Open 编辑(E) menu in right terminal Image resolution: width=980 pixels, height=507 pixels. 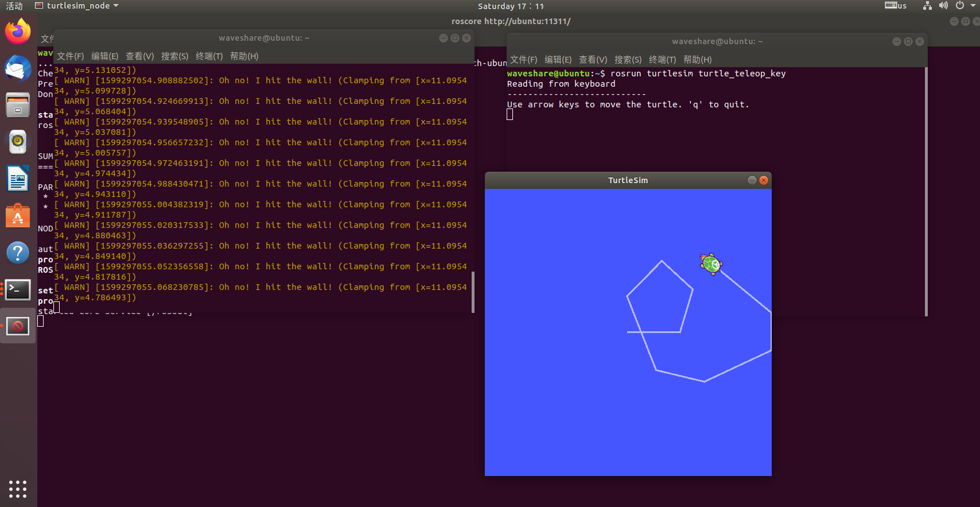click(x=558, y=60)
